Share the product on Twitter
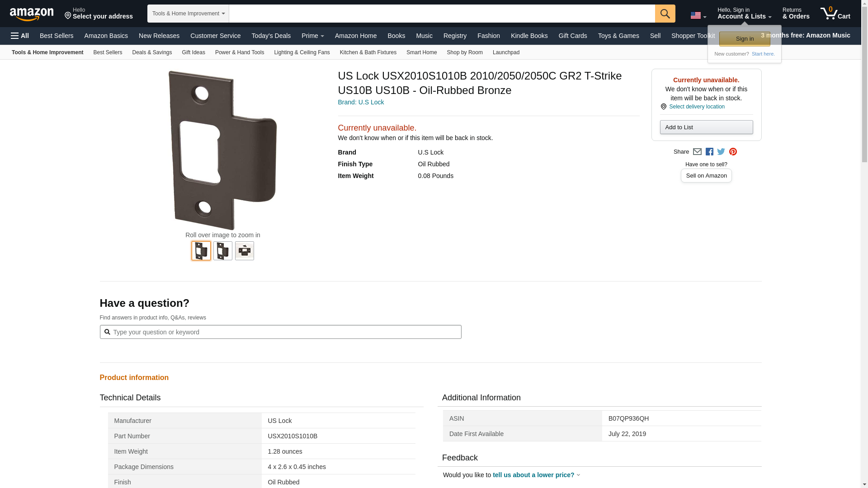This screenshot has width=868, height=488. coord(721,152)
